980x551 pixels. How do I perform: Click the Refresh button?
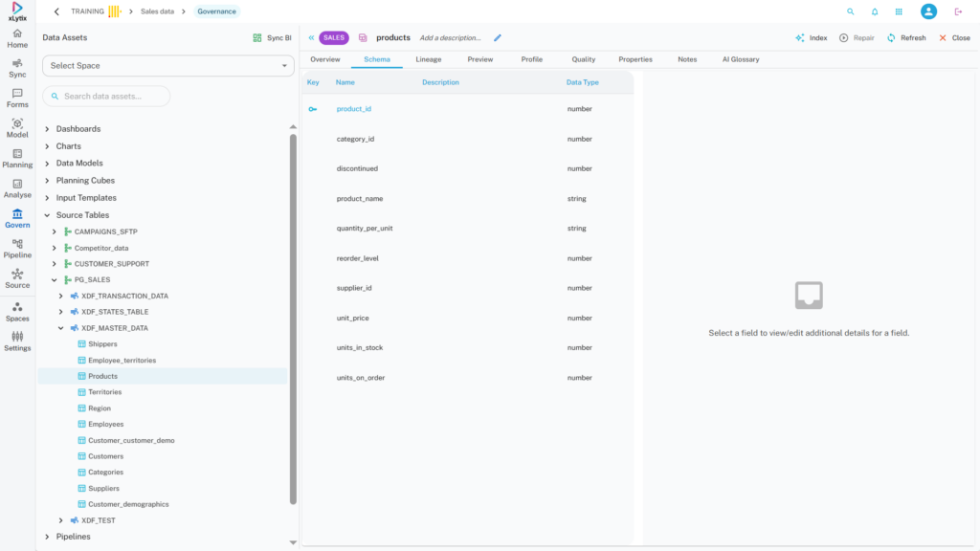coord(905,38)
